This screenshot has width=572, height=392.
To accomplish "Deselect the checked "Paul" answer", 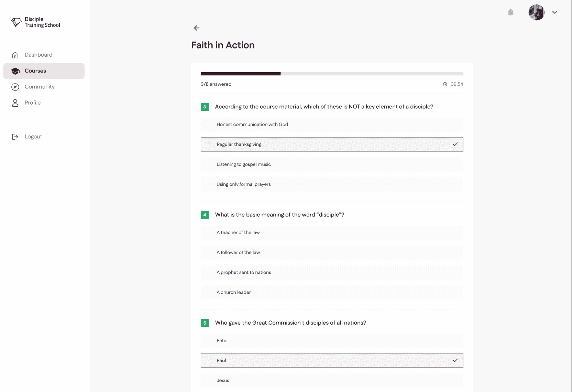I will pyautogui.click(x=332, y=360).
